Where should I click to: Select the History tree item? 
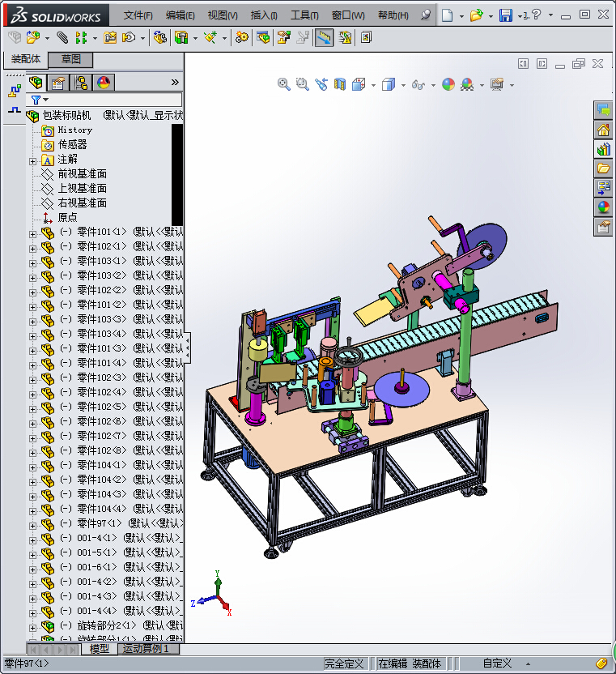pyautogui.click(x=74, y=130)
